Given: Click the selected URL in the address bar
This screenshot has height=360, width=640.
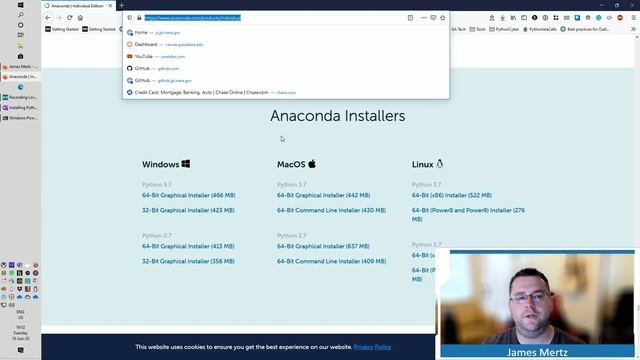Looking at the screenshot, I should tap(193, 18).
